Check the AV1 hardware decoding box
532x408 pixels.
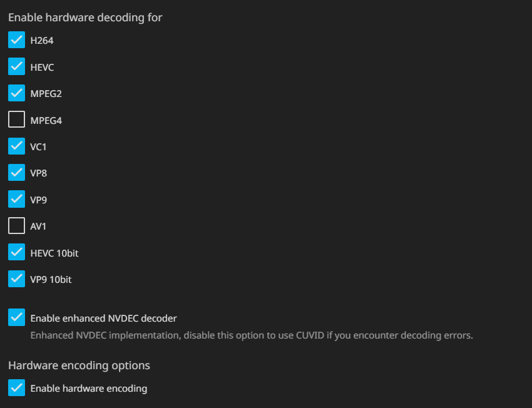click(x=16, y=226)
